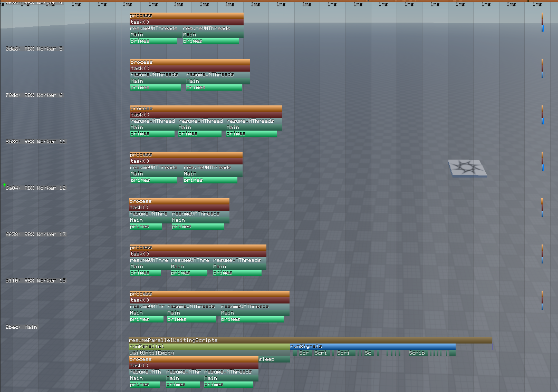The width and height of the screenshot is (558, 392).
Task: Click the third primes bar on Main thread
Action: click(228, 385)
